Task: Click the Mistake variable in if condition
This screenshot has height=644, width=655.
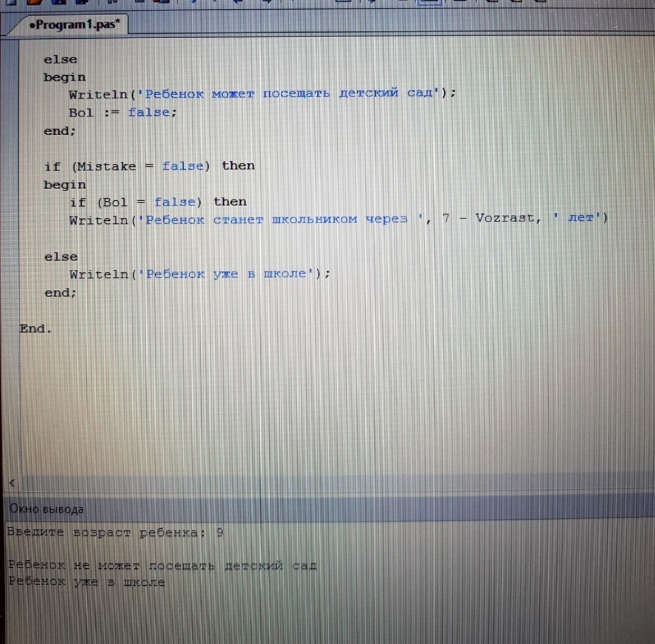Action: [x=106, y=166]
